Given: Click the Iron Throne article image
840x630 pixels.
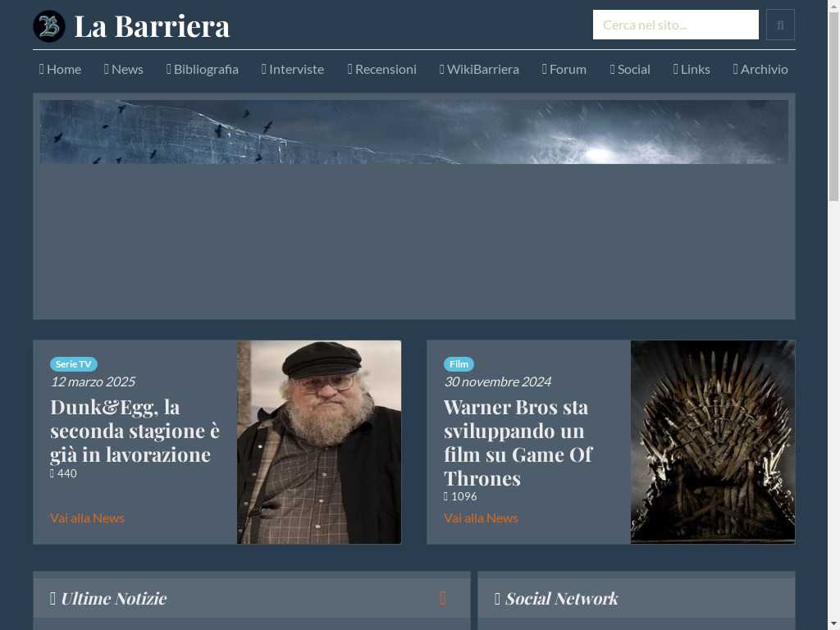Looking at the screenshot, I should [x=713, y=442].
